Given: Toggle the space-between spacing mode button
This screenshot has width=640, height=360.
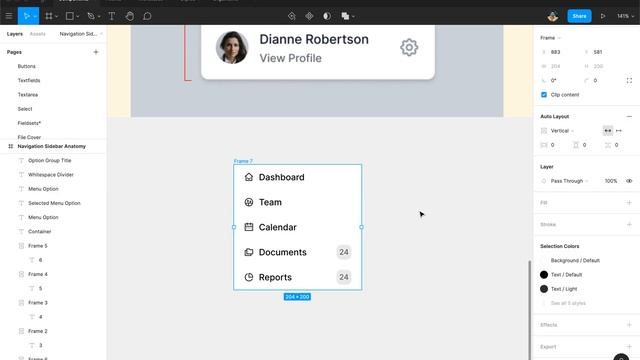Looking at the screenshot, I should click(x=619, y=131).
